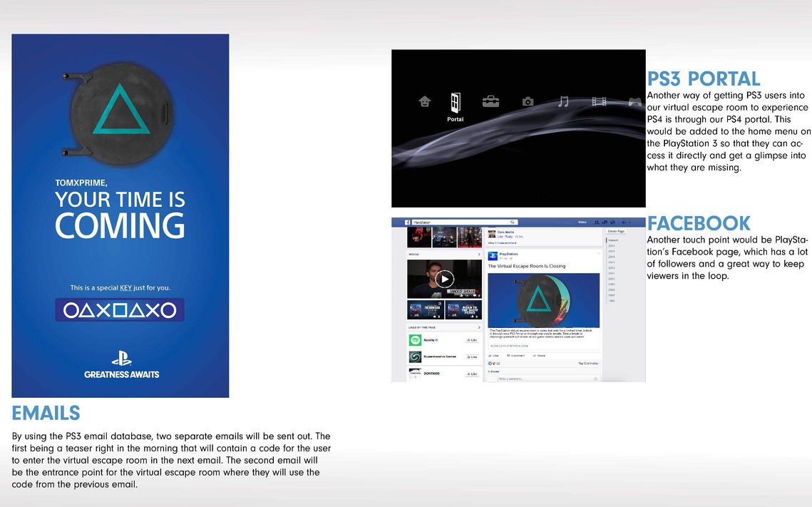
Task: Focus the Write a comment field
Action: pos(548,379)
